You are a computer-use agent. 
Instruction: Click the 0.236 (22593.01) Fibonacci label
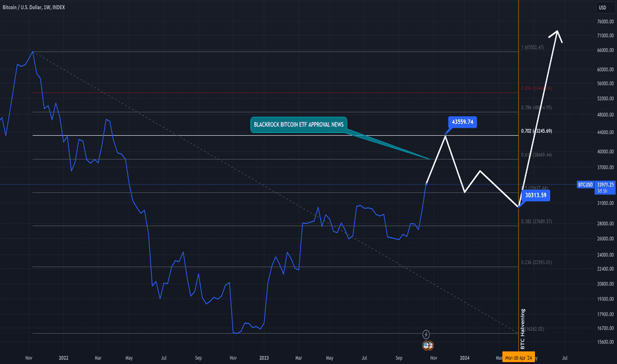pos(536,263)
